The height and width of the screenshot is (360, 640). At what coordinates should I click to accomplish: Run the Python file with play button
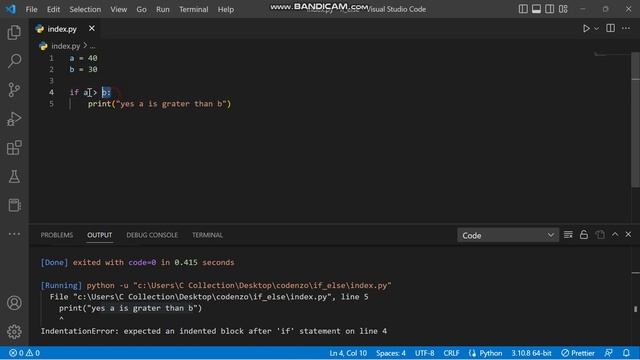[586, 29]
